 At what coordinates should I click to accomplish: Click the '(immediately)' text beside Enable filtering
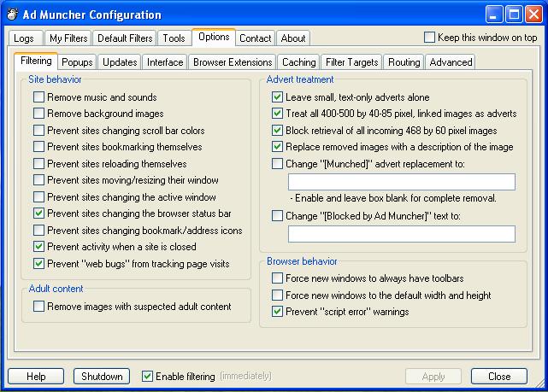pyautogui.click(x=245, y=376)
